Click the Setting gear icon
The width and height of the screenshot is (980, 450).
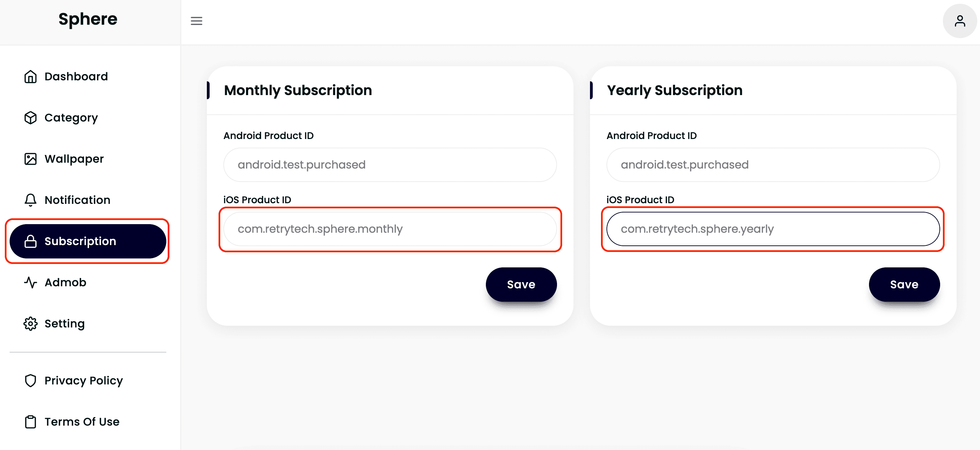click(31, 323)
